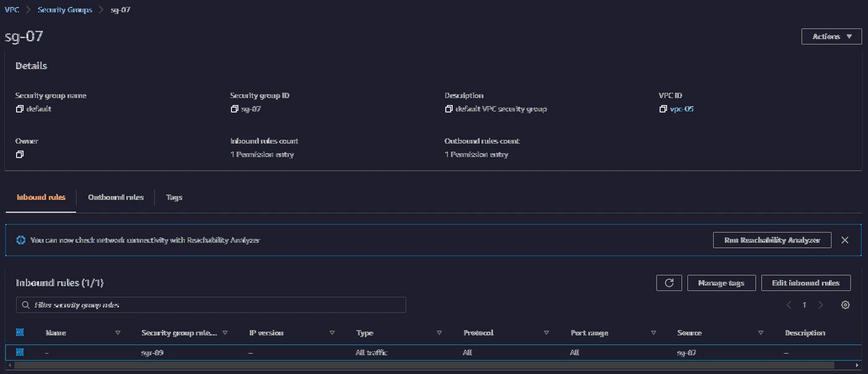
Task: Sort by Protocol column
Action: [x=546, y=333]
